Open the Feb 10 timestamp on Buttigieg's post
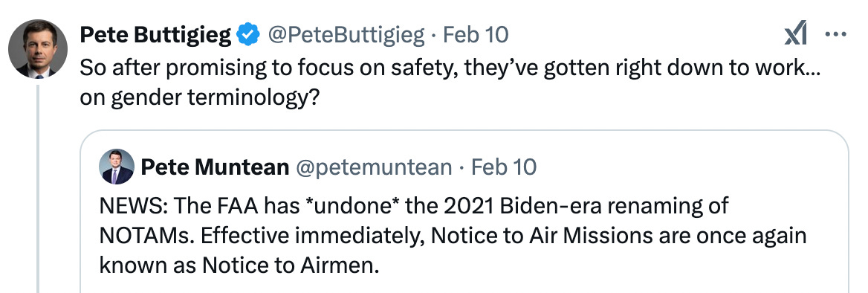The width and height of the screenshot is (868, 293). coord(476,35)
